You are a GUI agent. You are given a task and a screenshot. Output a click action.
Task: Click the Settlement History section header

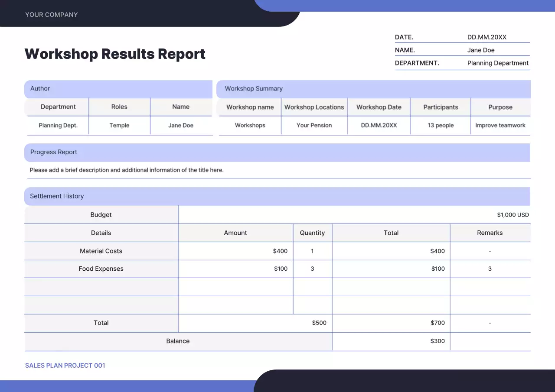[57, 196]
